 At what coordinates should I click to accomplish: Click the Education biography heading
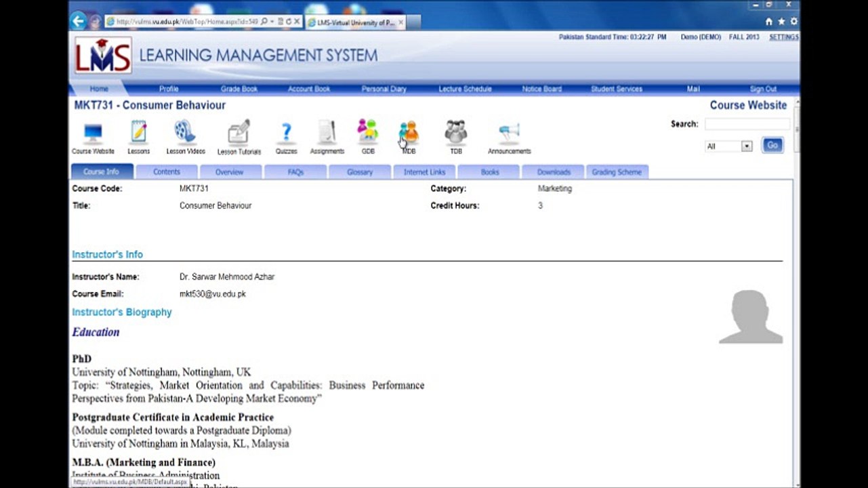(96, 332)
